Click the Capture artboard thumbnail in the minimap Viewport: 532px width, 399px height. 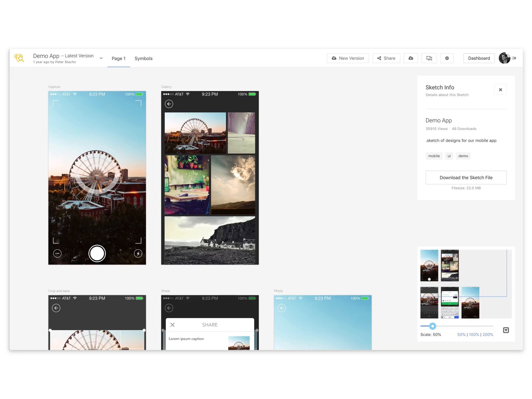tap(429, 265)
